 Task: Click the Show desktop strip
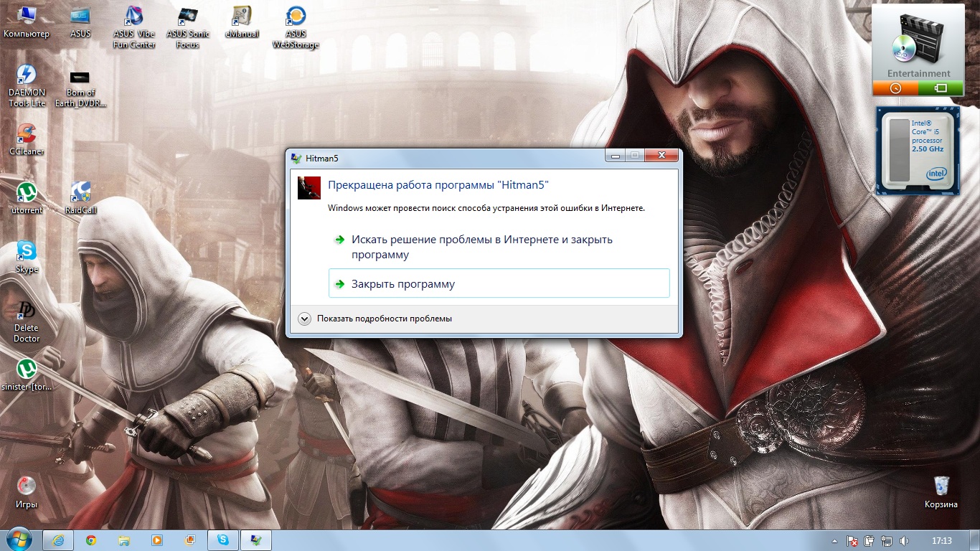click(975, 541)
